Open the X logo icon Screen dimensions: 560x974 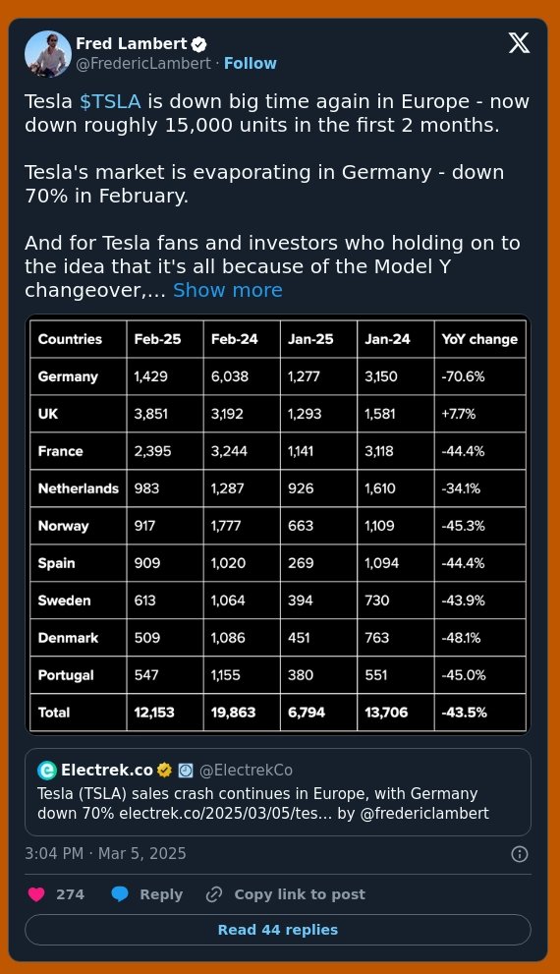519,43
